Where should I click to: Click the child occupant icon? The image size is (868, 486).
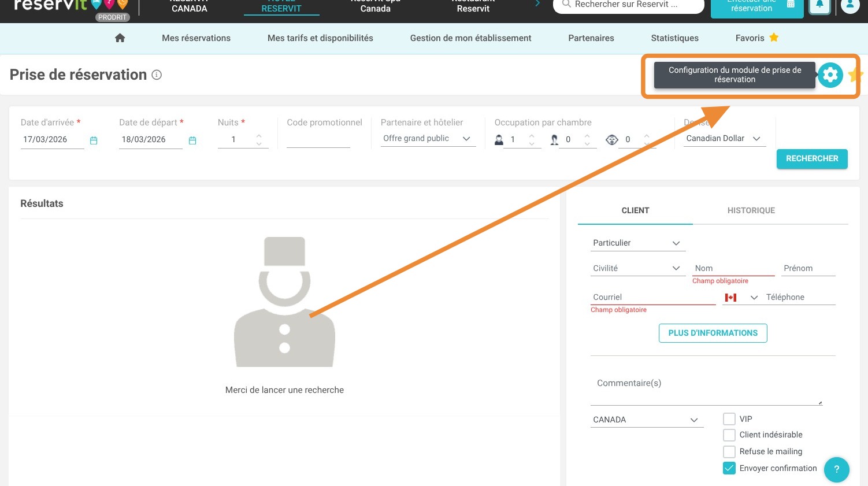pyautogui.click(x=554, y=140)
